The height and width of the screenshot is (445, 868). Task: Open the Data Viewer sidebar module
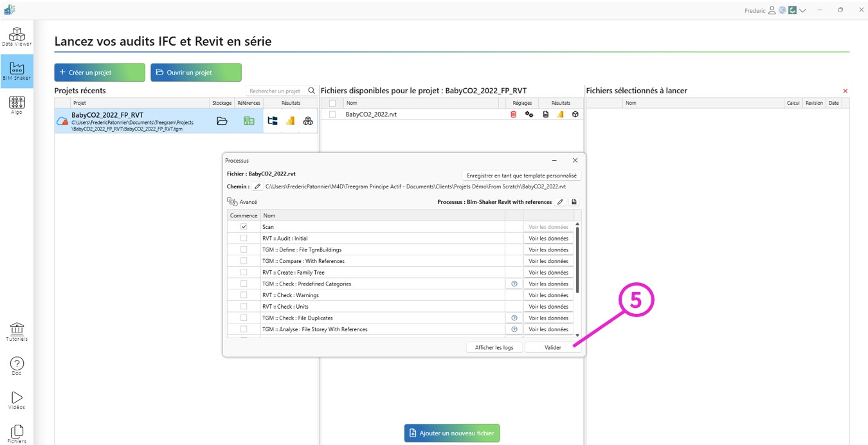[17, 37]
